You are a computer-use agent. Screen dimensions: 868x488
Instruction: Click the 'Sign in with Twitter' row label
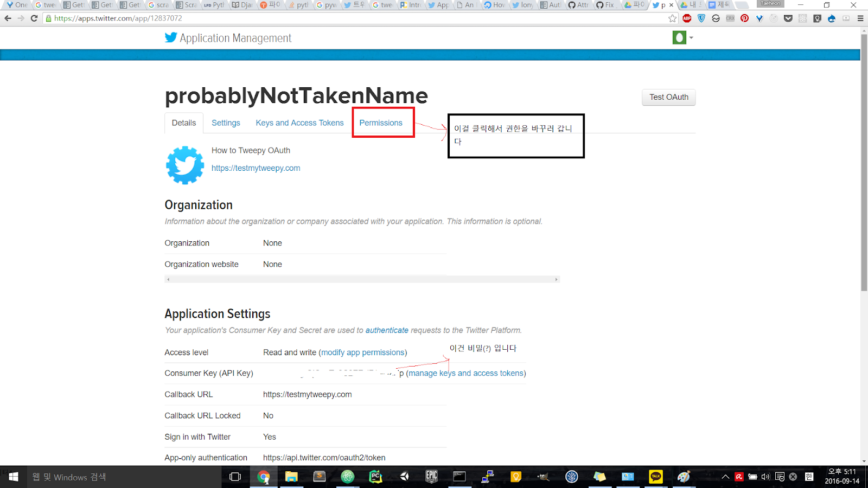197,436
